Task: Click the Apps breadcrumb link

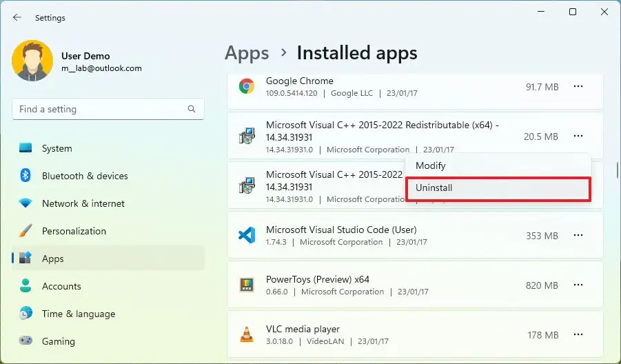Action: pos(247,53)
